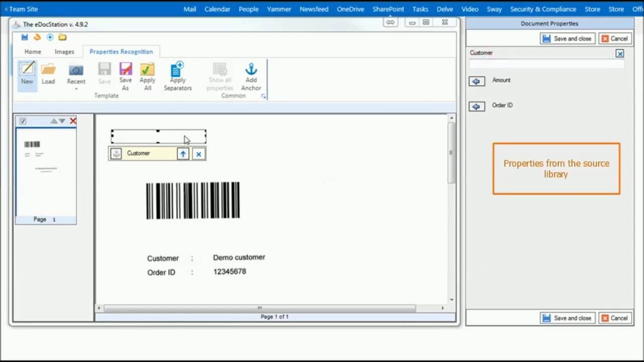The height and width of the screenshot is (362, 644).
Task: Assign the Amount property with its arrow button
Action: tap(476, 81)
